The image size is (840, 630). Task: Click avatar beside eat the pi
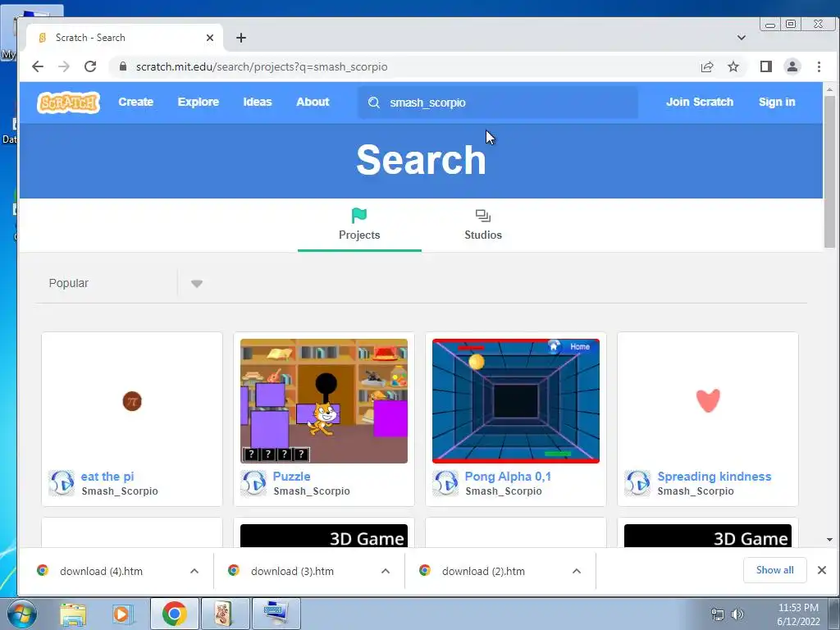[62, 483]
